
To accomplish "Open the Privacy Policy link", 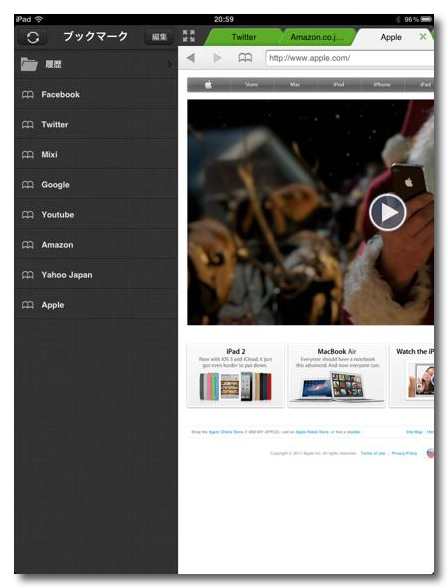I will 405,453.
